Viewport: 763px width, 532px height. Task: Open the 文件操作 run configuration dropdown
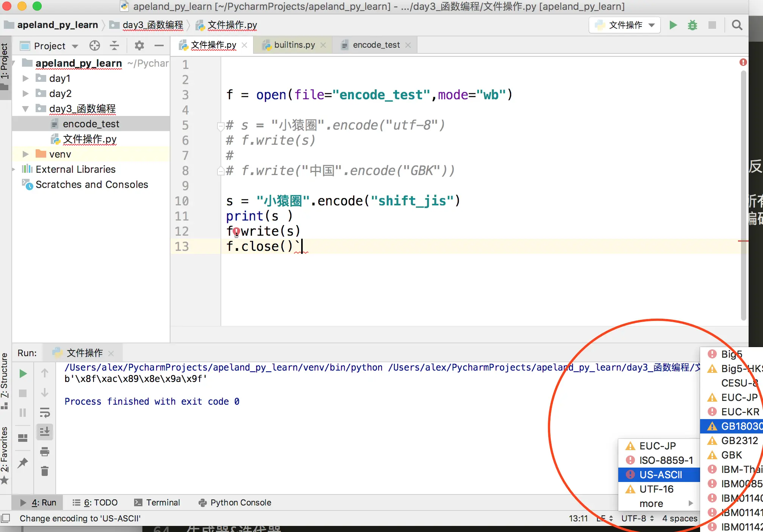point(625,25)
